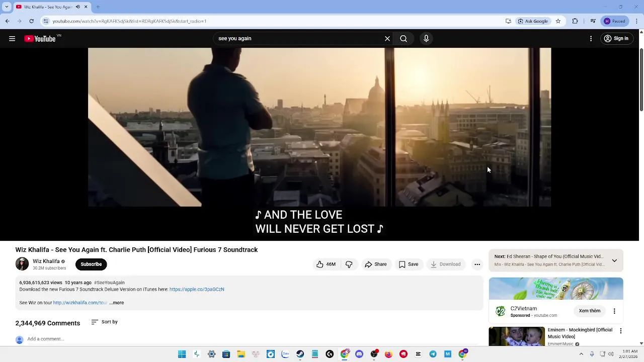The image size is (644, 362).
Task: Select the Wiz Khalifa See You Again tab
Action: tap(52, 7)
